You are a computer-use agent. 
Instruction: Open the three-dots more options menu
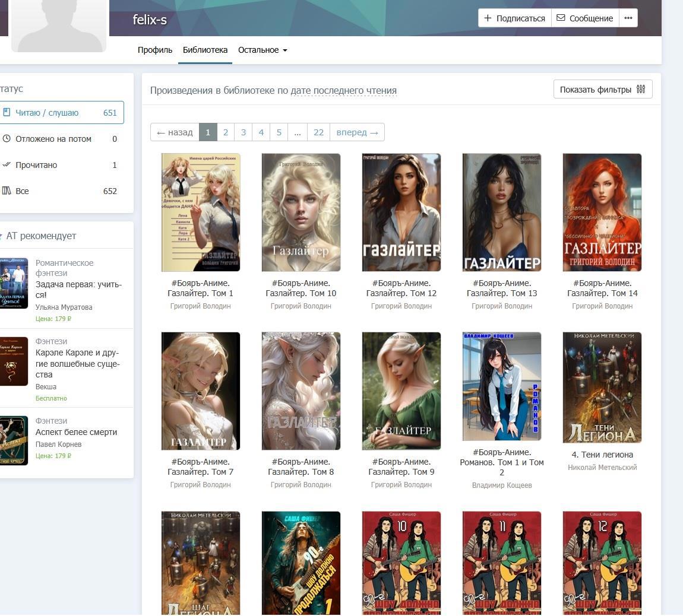(x=628, y=18)
